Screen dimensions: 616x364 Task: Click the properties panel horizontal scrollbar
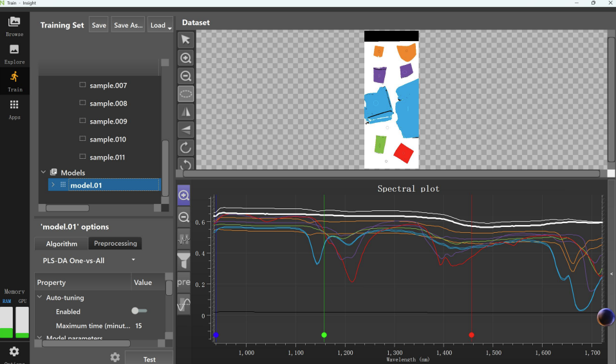point(86,343)
